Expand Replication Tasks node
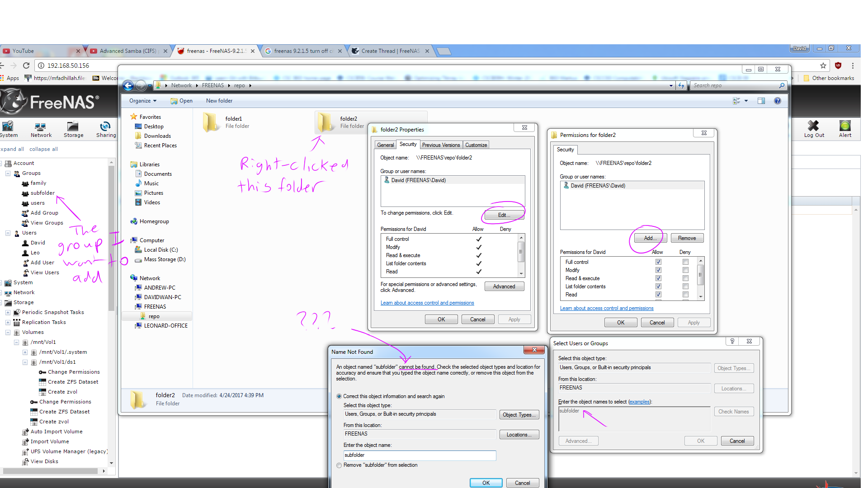This screenshot has width=868, height=488. click(8, 322)
